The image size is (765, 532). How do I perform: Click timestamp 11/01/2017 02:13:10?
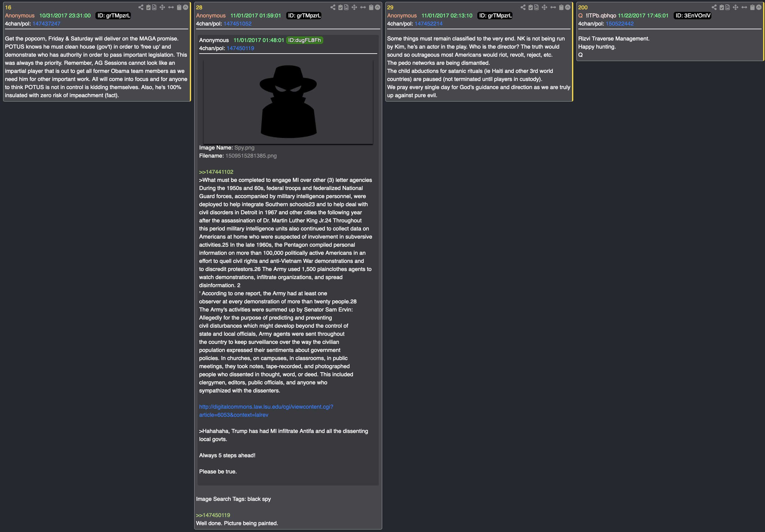447,16
